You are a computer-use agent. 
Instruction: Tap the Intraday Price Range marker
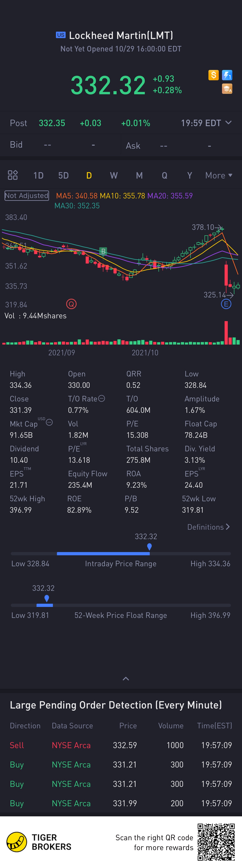tap(150, 546)
